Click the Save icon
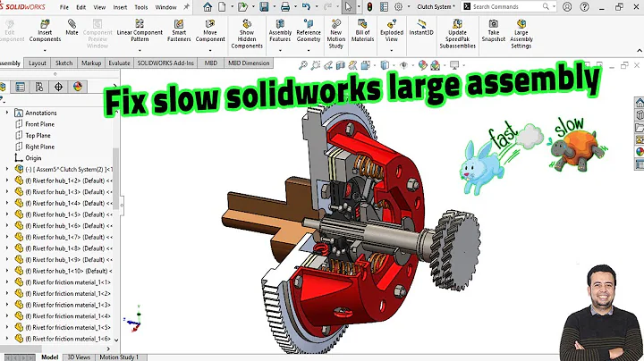644x361 pixels. (264, 6)
